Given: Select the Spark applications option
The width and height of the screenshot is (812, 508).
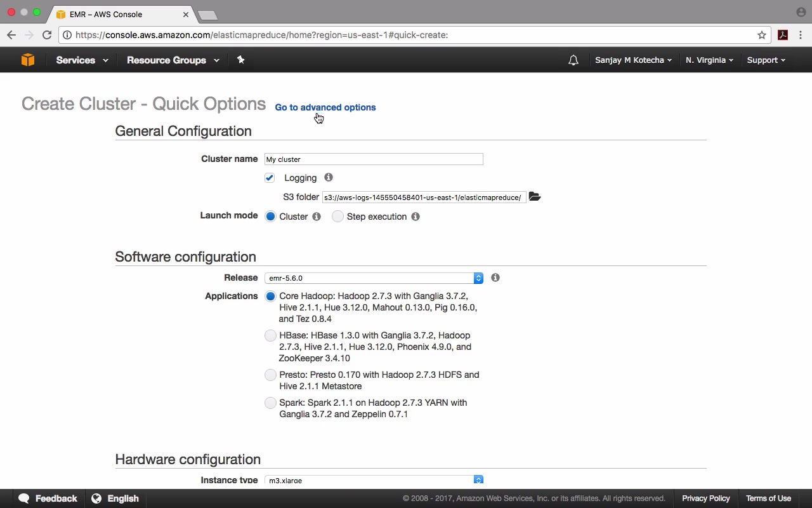Looking at the screenshot, I should pos(271,403).
